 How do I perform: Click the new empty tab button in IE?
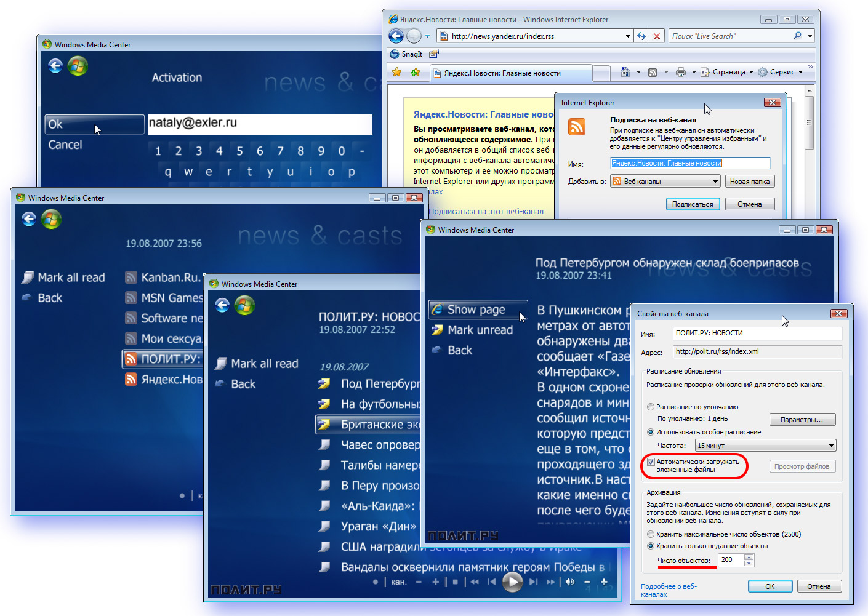(x=601, y=73)
